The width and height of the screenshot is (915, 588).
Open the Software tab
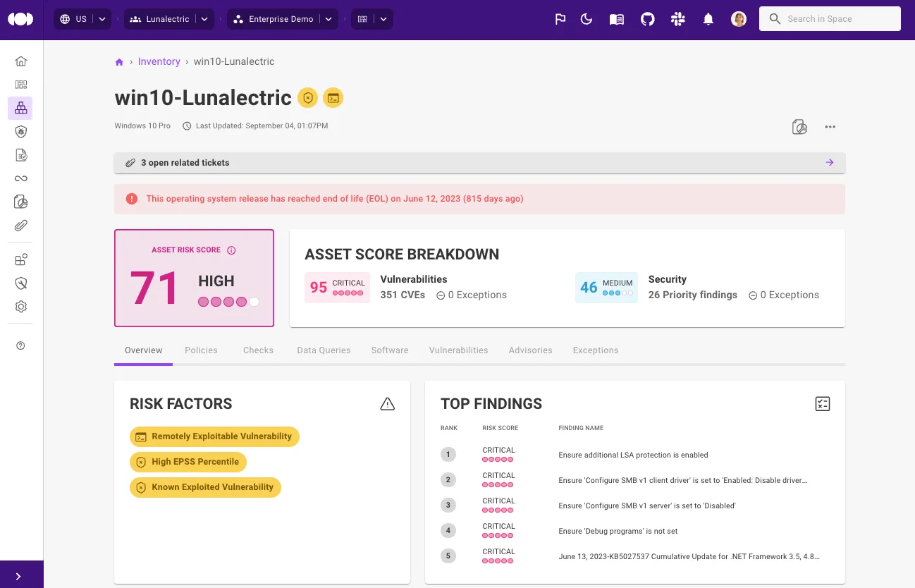coord(390,350)
